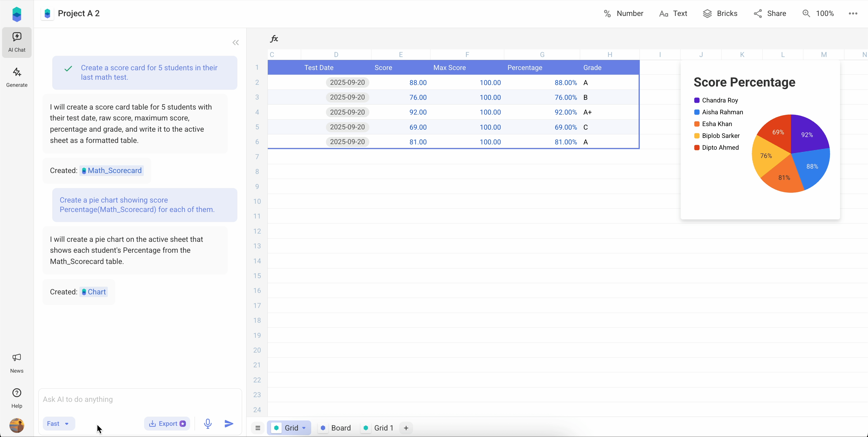Viewport: 868px width, 437px height.
Task: Click the send message arrow icon
Action: (x=229, y=423)
